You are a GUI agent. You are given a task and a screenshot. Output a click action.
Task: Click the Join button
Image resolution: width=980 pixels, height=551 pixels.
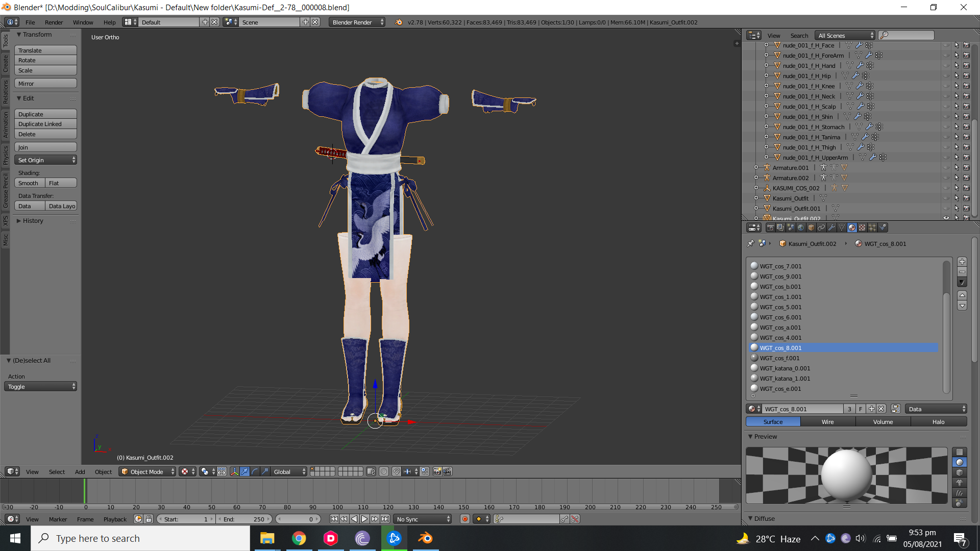(45, 147)
